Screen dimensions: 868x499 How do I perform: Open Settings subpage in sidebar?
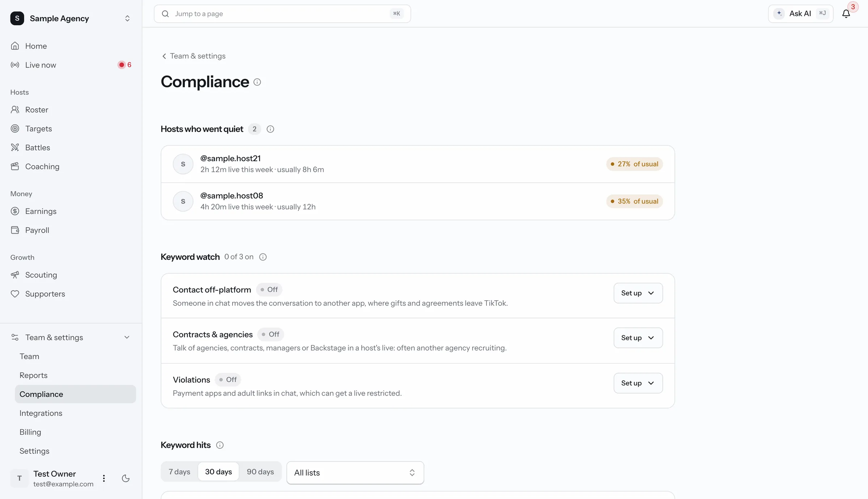[75, 451]
